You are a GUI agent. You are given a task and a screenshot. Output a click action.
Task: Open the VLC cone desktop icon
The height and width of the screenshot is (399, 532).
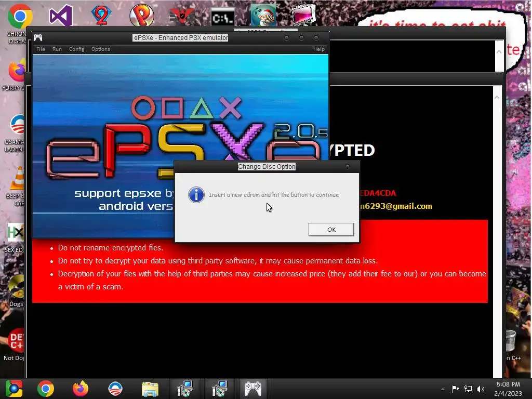pyautogui.click(x=18, y=179)
